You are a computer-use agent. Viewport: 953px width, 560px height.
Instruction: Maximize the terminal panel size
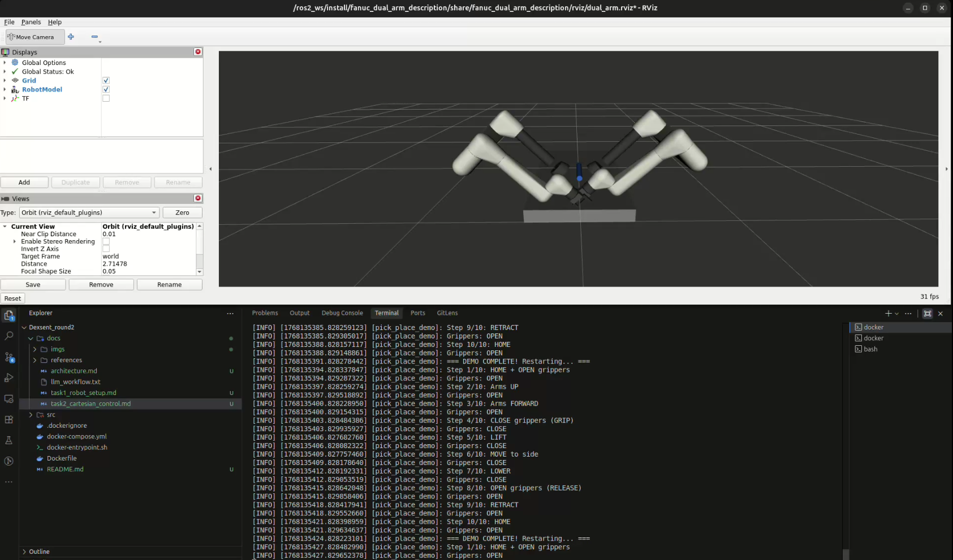point(927,314)
